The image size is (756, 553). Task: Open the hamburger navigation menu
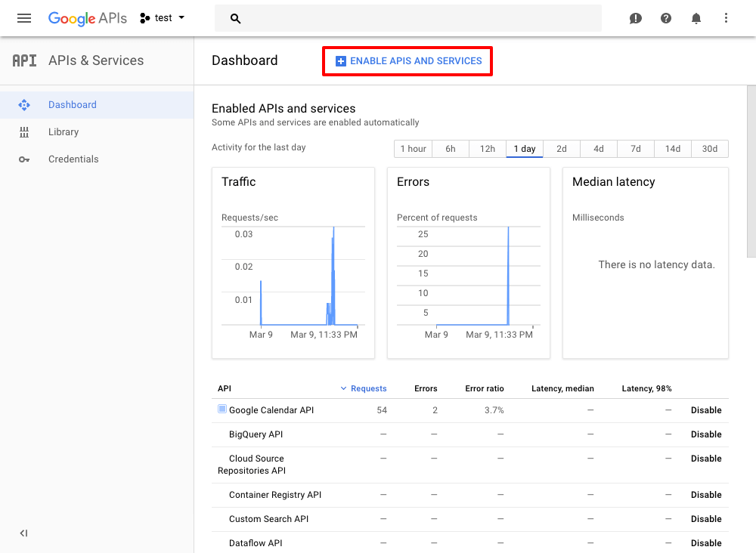point(24,18)
